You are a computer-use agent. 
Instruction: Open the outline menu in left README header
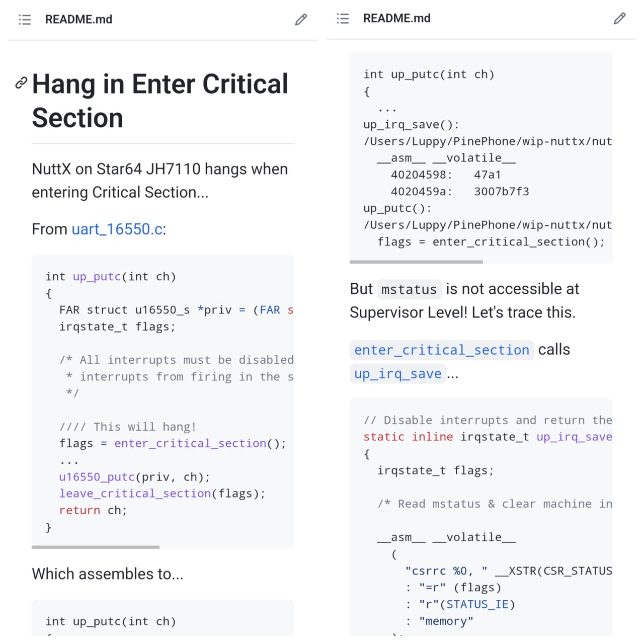[25, 20]
